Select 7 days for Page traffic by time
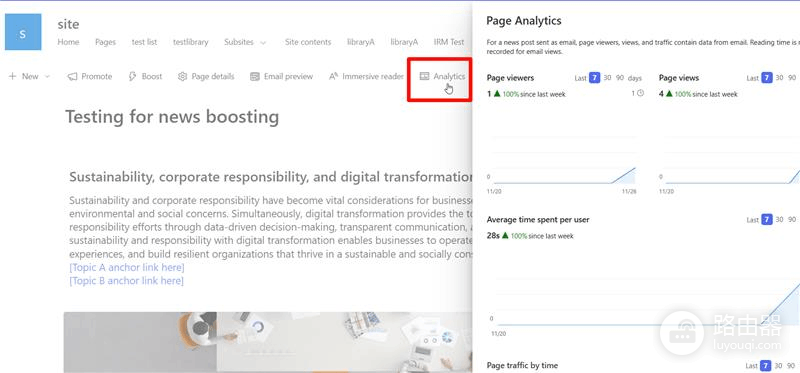The width and height of the screenshot is (800, 373). tap(765, 365)
